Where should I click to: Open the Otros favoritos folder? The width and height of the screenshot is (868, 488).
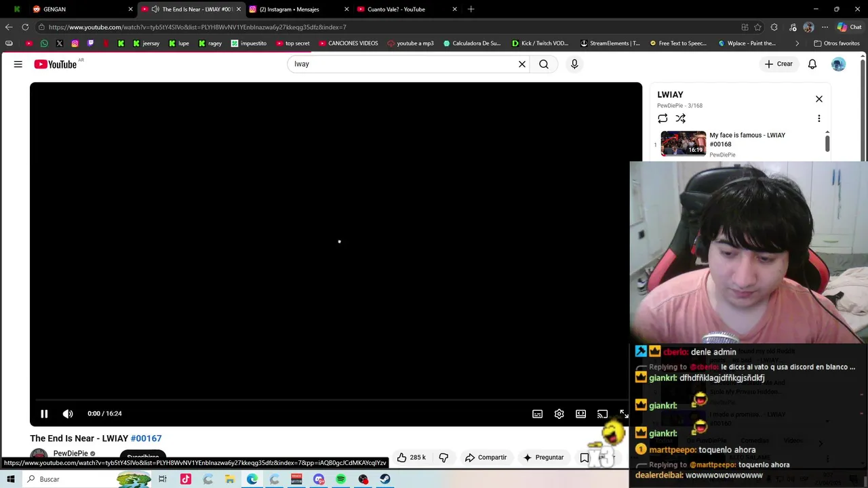(x=837, y=43)
